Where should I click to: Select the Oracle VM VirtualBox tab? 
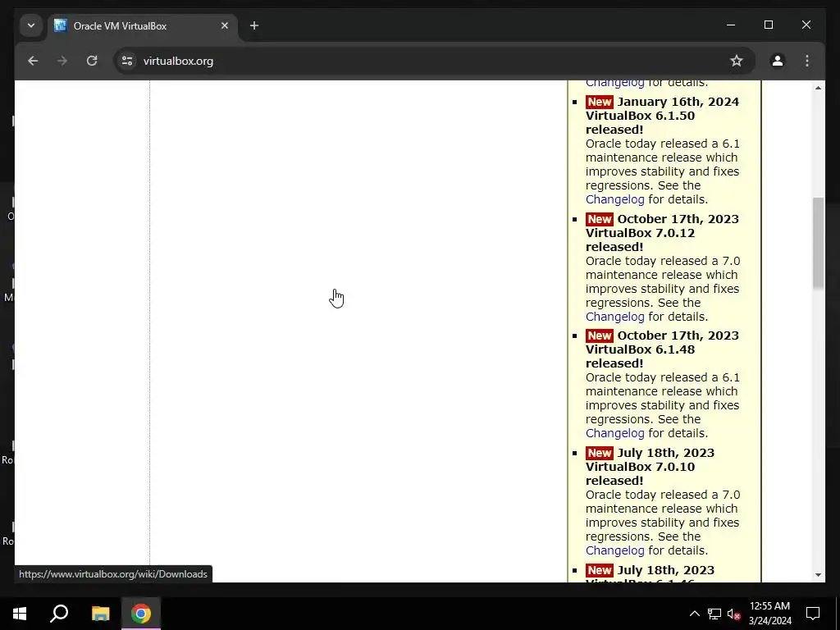coord(143,25)
